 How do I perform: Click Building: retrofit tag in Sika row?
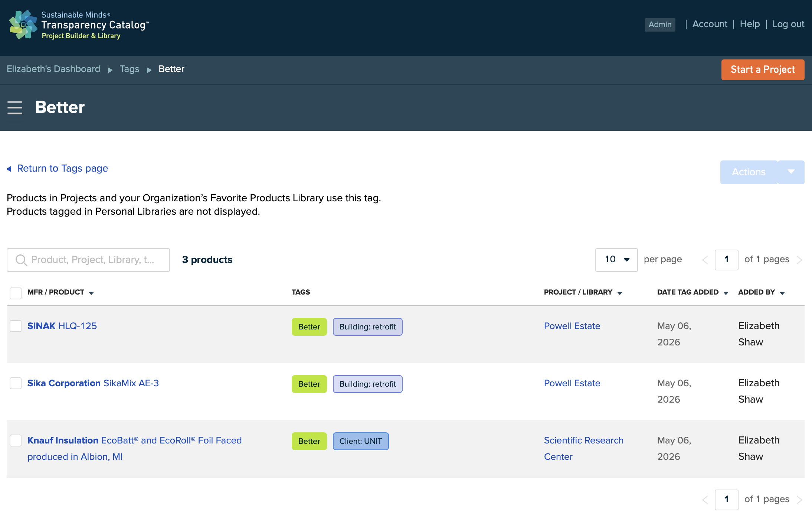click(x=367, y=384)
